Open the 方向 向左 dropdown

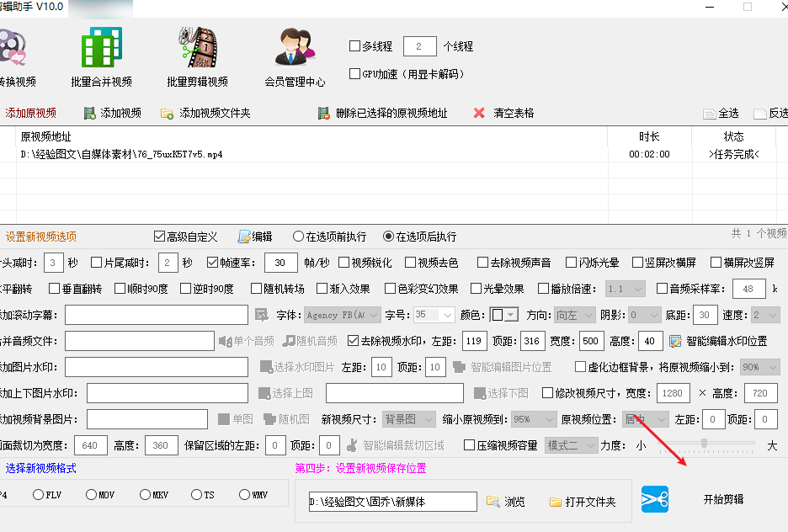pos(576,315)
